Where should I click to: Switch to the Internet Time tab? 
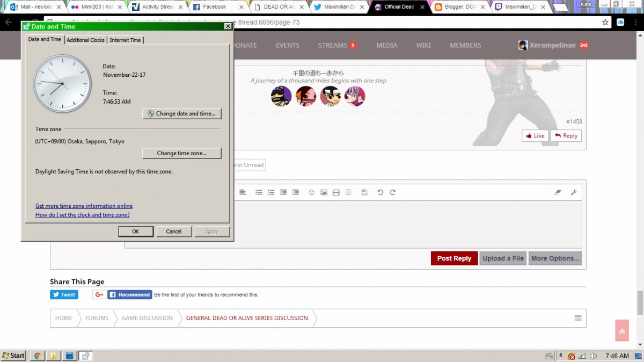pos(125,40)
